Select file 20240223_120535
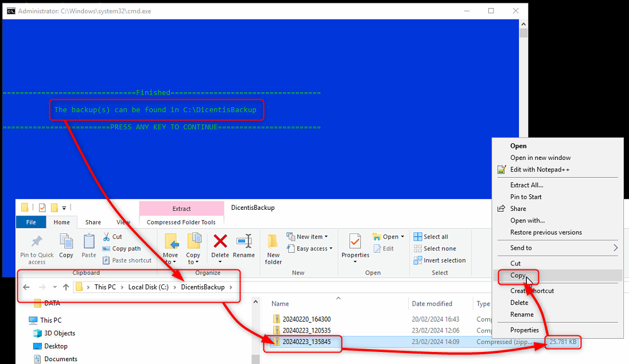The height and width of the screenshot is (364, 629). click(x=306, y=330)
